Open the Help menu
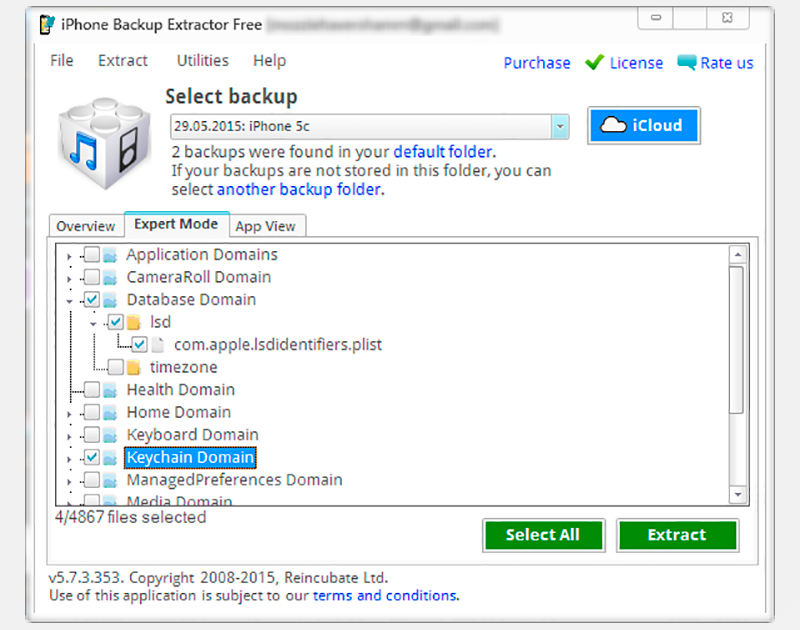This screenshot has width=800, height=630. (x=269, y=61)
